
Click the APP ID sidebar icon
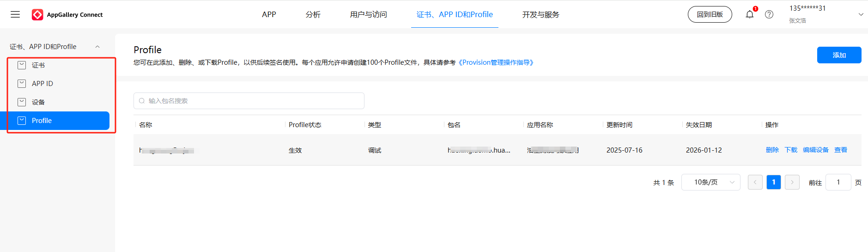(x=22, y=84)
